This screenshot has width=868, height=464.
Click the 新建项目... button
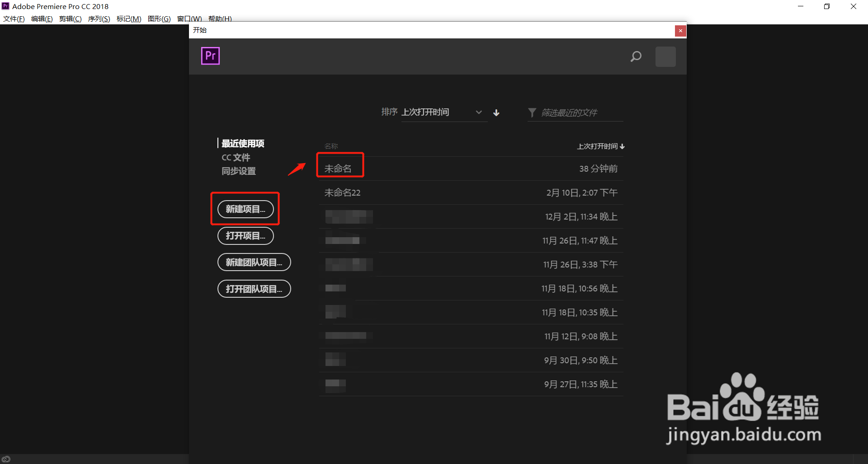(x=245, y=209)
